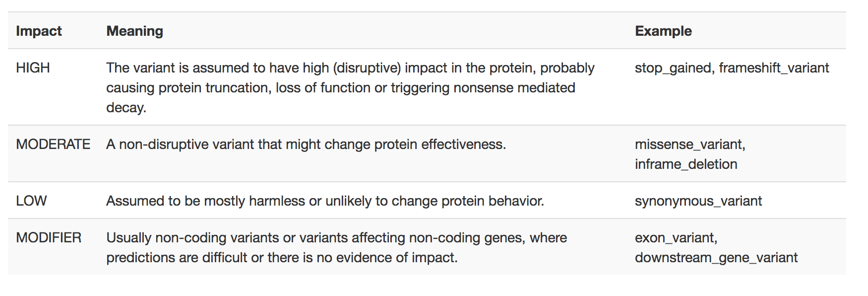Select the HIGH impact cell
Screen dimensions: 868x296
tap(33, 68)
